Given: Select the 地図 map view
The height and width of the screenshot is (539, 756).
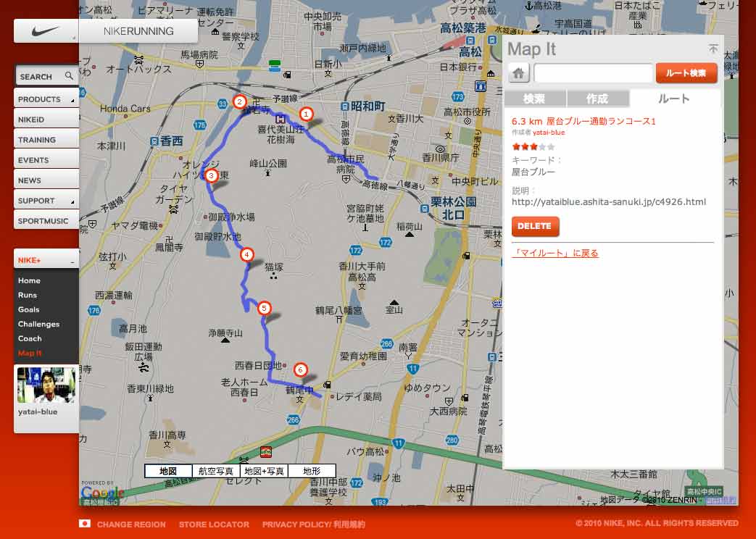Looking at the screenshot, I should (x=168, y=471).
